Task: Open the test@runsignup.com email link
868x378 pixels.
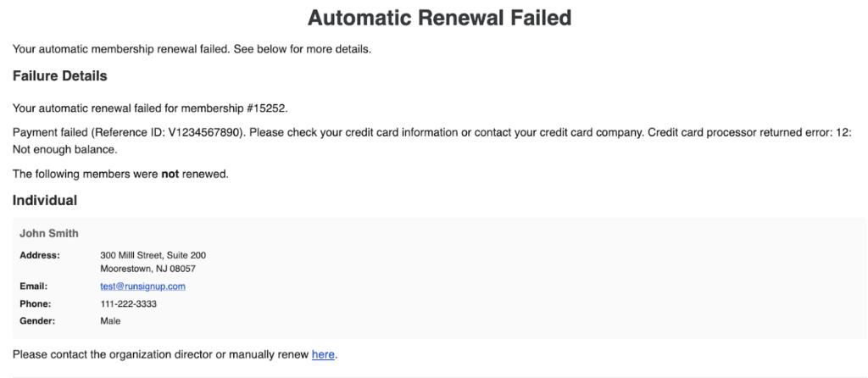Action: (142, 286)
